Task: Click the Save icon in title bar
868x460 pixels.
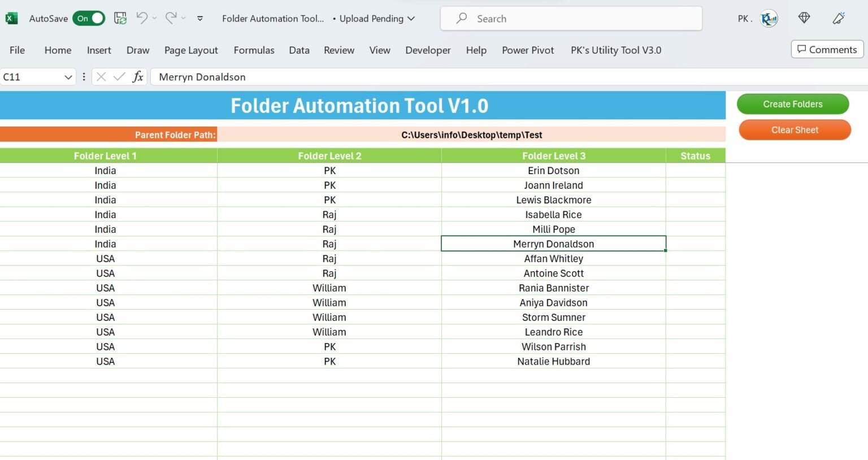Action: click(x=120, y=18)
